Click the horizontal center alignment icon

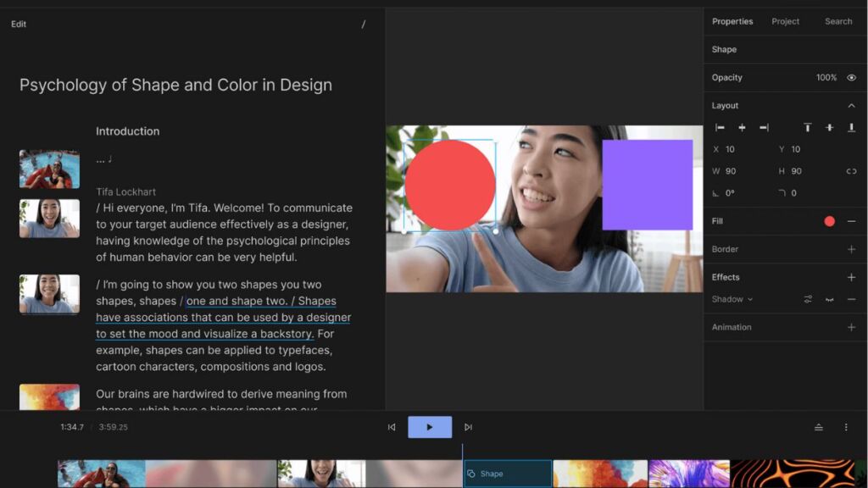tap(742, 127)
